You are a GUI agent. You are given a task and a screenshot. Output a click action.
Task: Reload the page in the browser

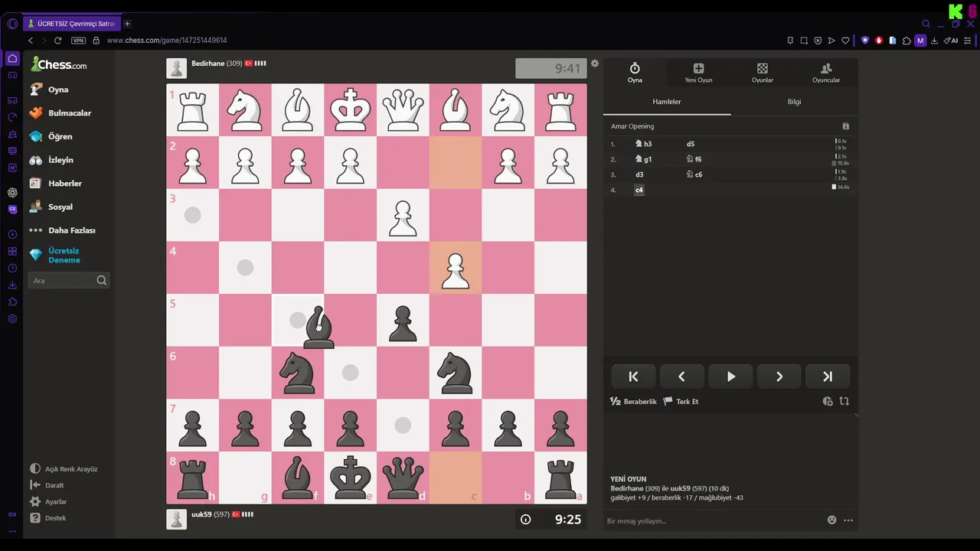(57, 41)
